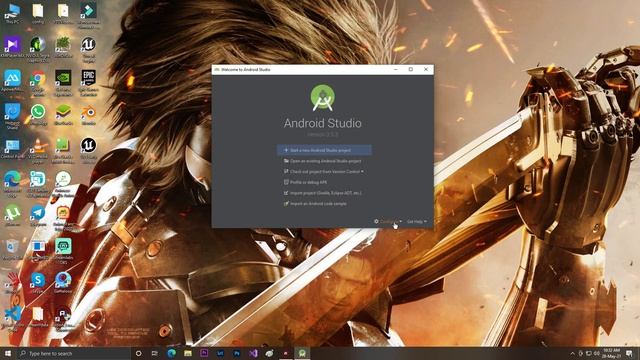
Task: Select Skype desktop shortcut
Action: coord(38,283)
